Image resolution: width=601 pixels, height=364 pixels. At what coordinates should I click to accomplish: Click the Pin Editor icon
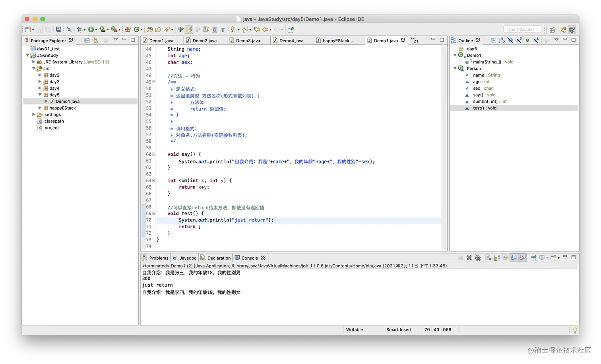[291, 29]
